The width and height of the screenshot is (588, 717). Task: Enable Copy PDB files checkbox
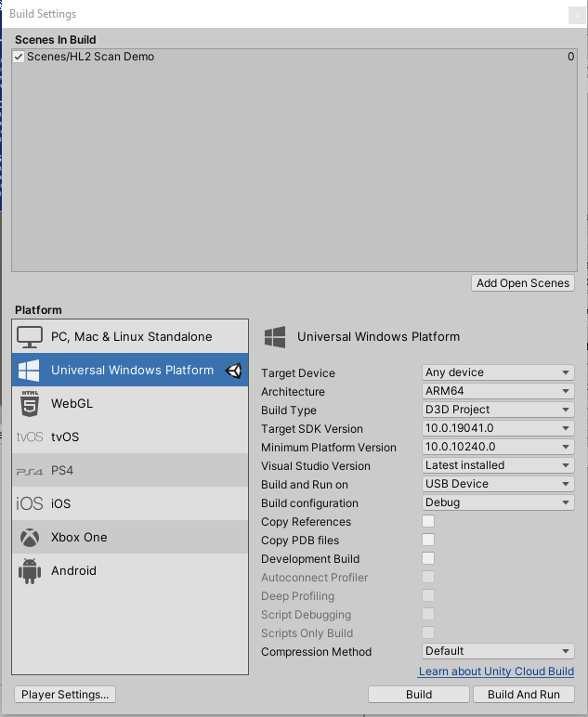click(428, 540)
